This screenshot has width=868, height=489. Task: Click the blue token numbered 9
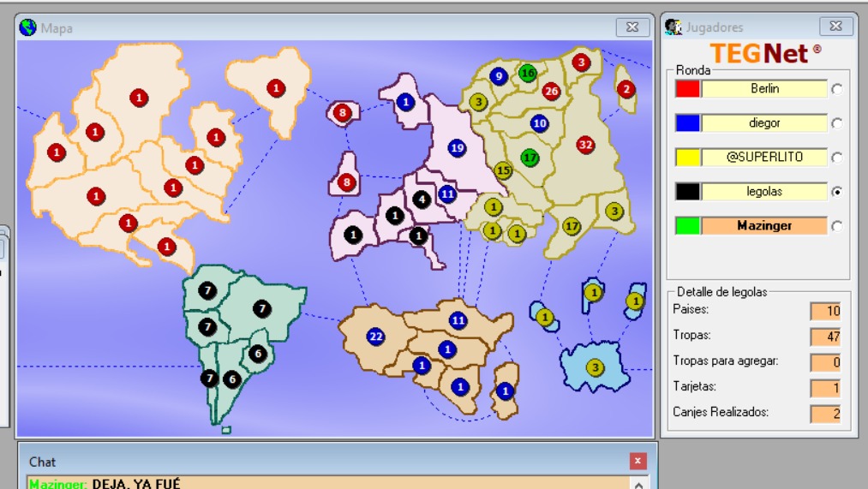pyautogui.click(x=498, y=76)
